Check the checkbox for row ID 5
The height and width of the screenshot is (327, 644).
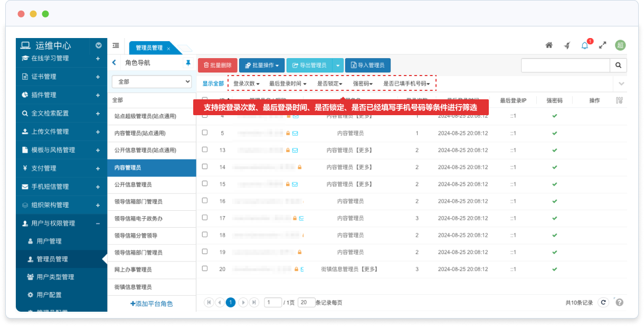[205, 133]
